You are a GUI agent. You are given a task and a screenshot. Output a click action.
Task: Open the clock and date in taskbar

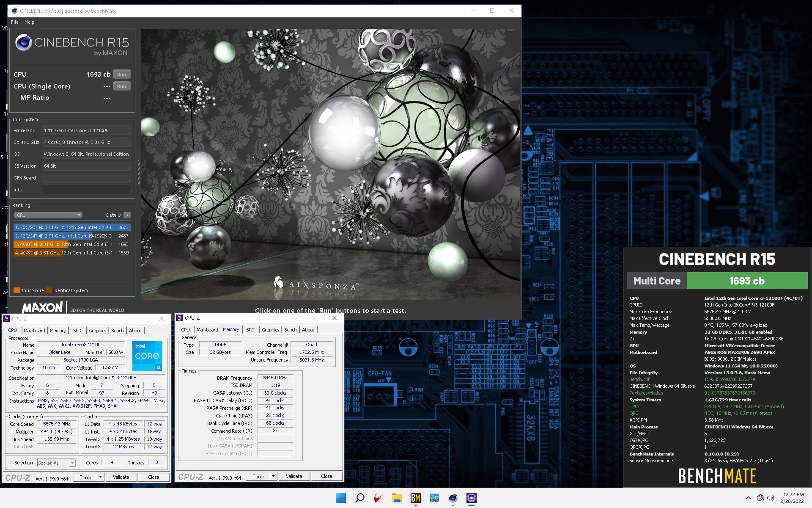(793, 498)
